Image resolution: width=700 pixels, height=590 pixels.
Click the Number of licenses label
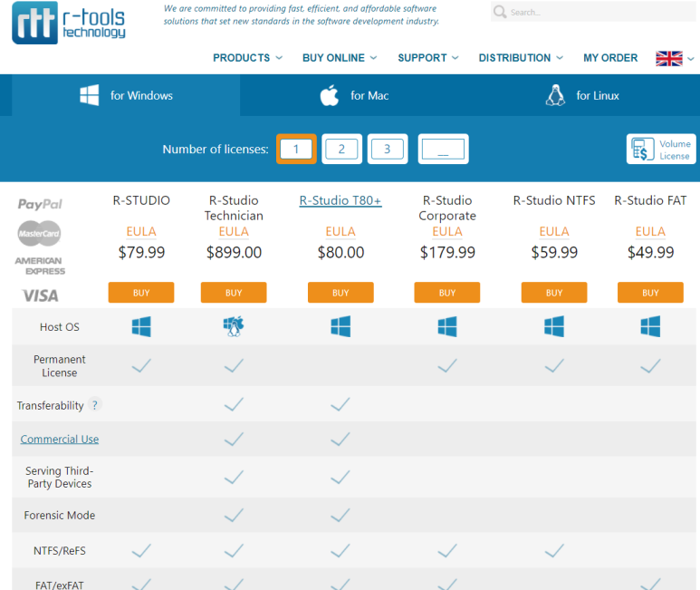pos(216,150)
